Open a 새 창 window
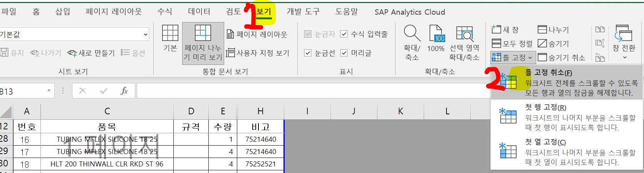644x173 pixels. (505, 29)
